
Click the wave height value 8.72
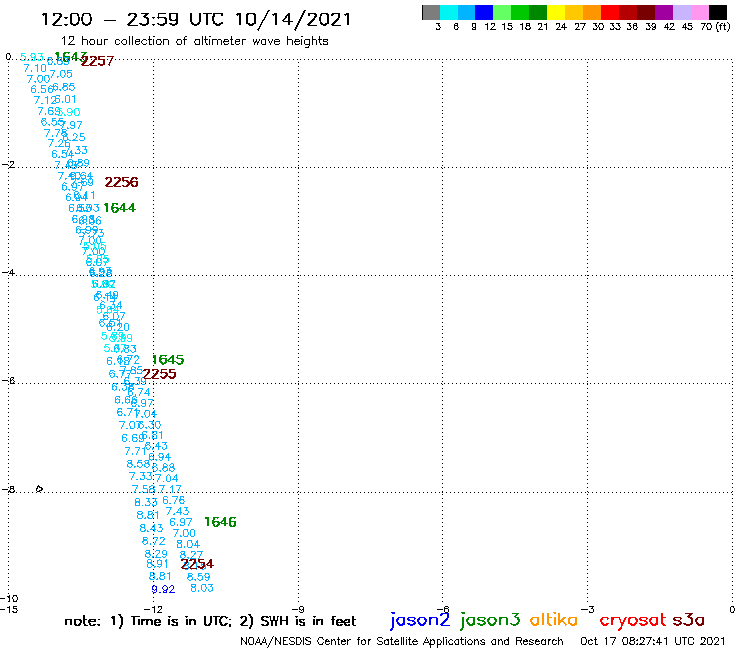[153, 541]
